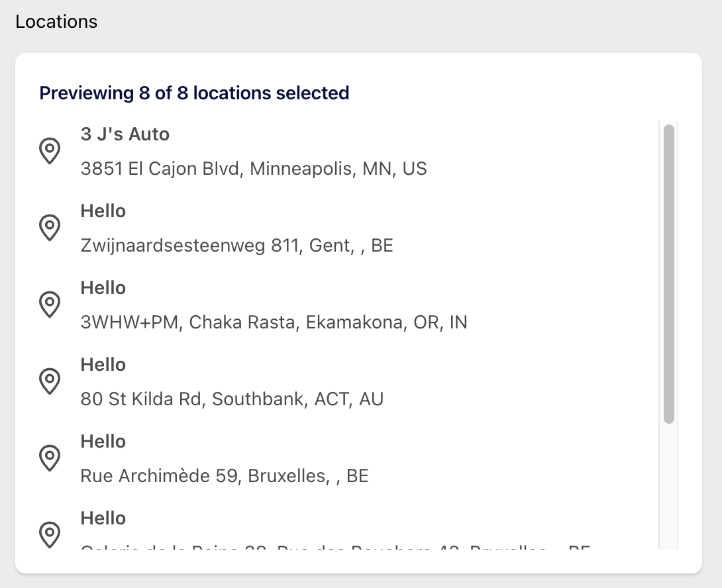Click the Hello name above the Gent address
Viewport: 722px width, 588px height.
[x=103, y=211]
